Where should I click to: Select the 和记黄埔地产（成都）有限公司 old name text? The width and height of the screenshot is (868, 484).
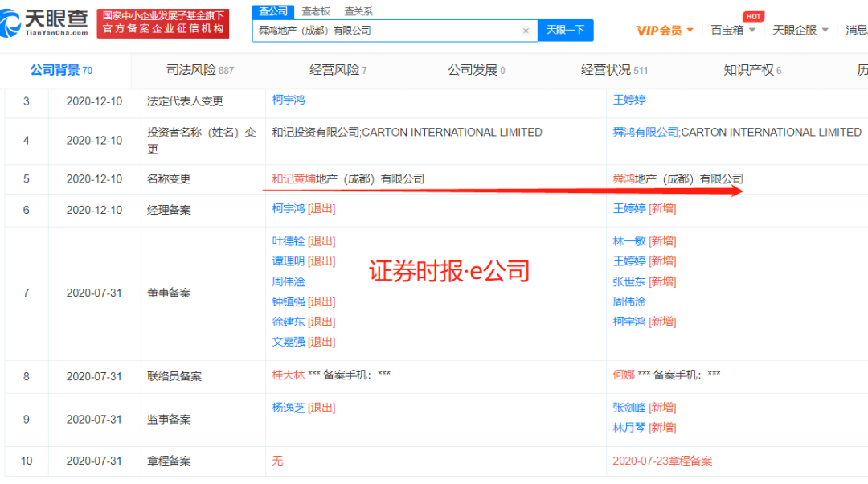348,178
